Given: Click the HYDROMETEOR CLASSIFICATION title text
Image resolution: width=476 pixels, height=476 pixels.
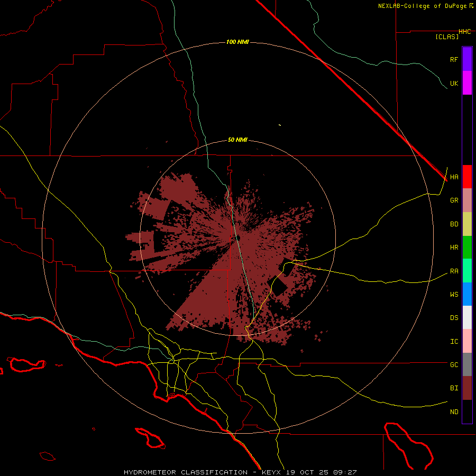Looking at the screenshot, I should coord(186,472).
